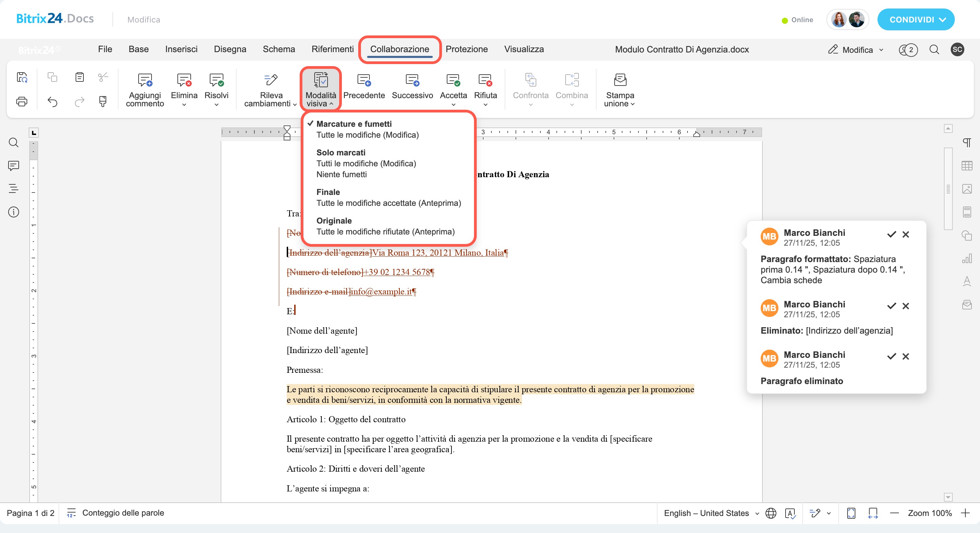The height and width of the screenshot is (533, 980).
Task: Open the Inserisci tab
Action: (181, 49)
